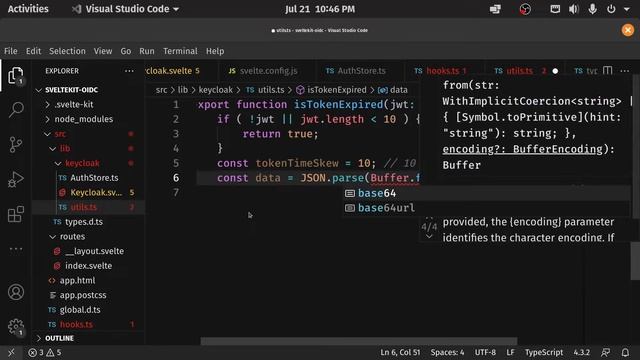
Task: Select utils.ts in the explorer tree
Action: coord(88,207)
